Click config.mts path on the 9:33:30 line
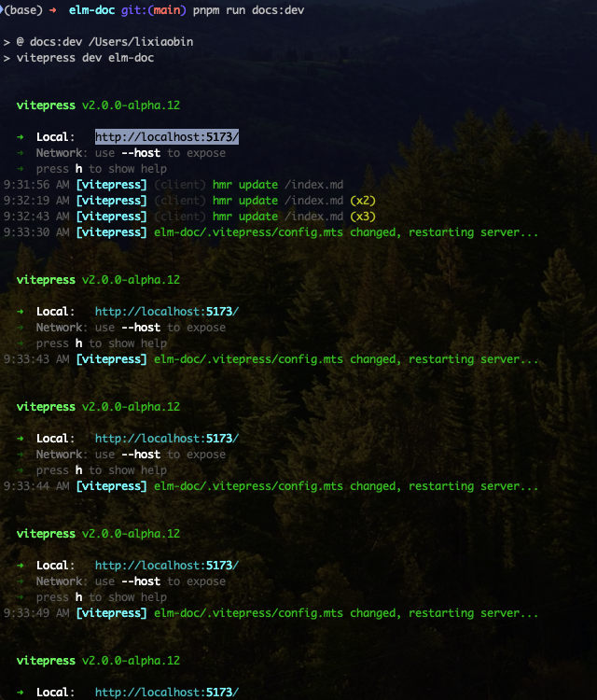 click(248, 232)
